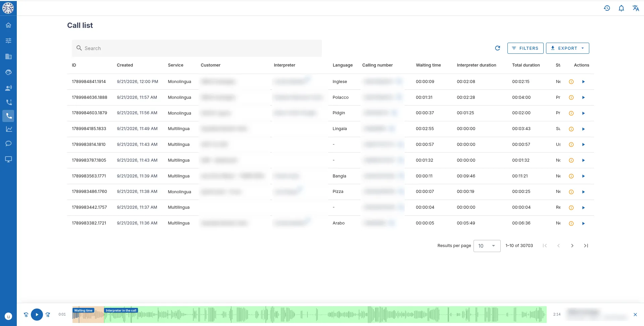Viewport: 644px width, 326px height.
Task: Open the chat bubble icon in sidebar
Action: pyautogui.click(x=8, y=144)
